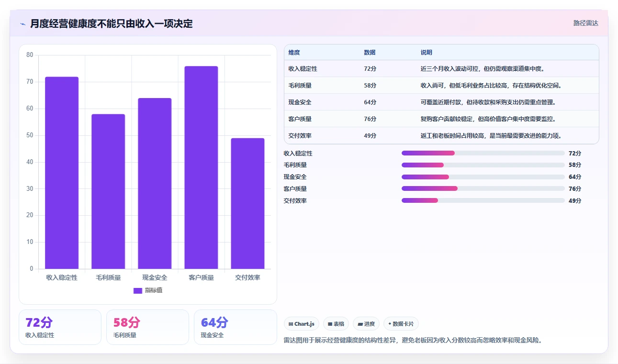
Task: Click the footnote starting 雷达图用于展示
Action: 413,341
